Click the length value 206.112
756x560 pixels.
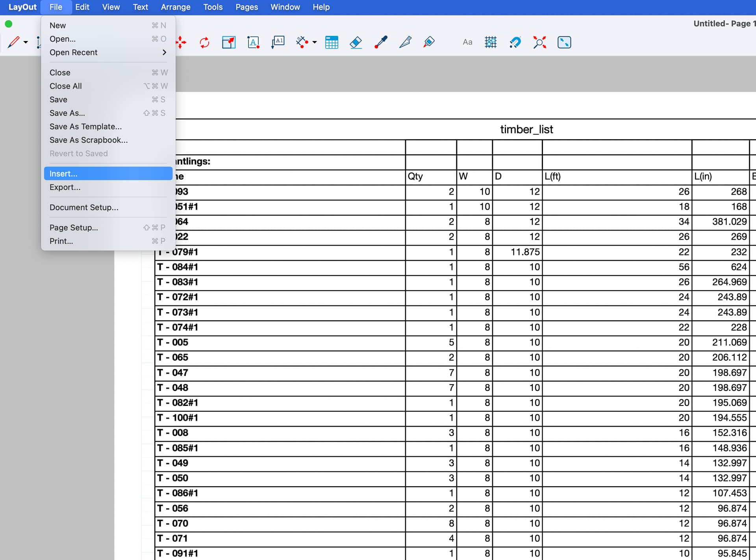[729, 357]
